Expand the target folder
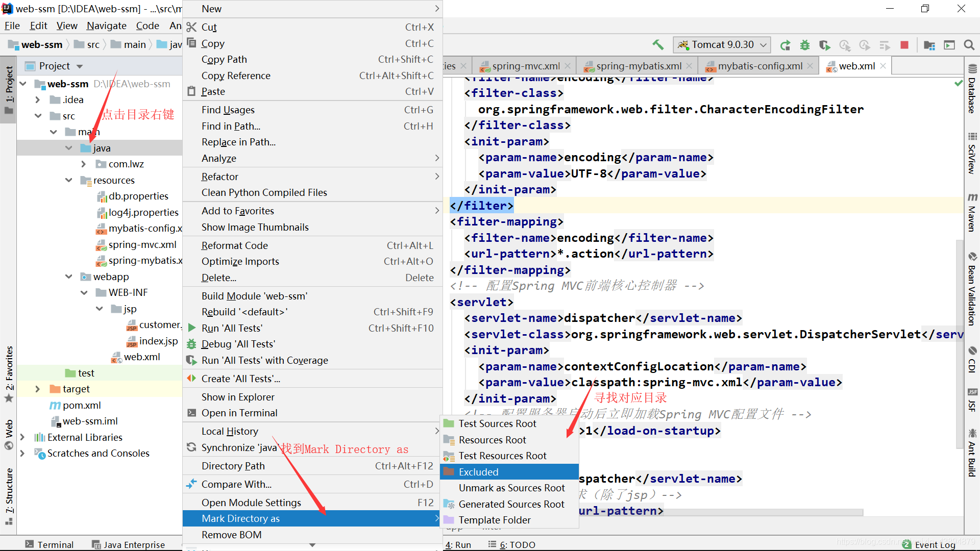The image size is (980, 551). (x=37, y=389)
